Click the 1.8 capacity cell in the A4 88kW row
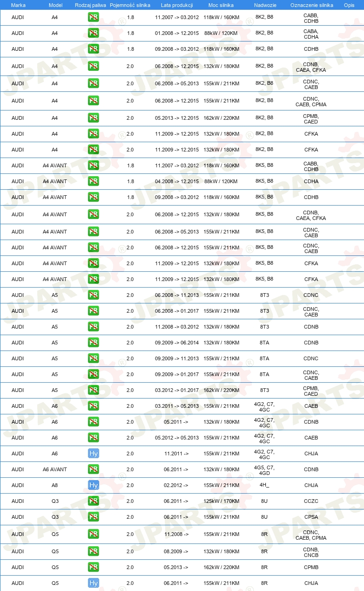This screenshot has width=364, height=591. coord(130,33)
